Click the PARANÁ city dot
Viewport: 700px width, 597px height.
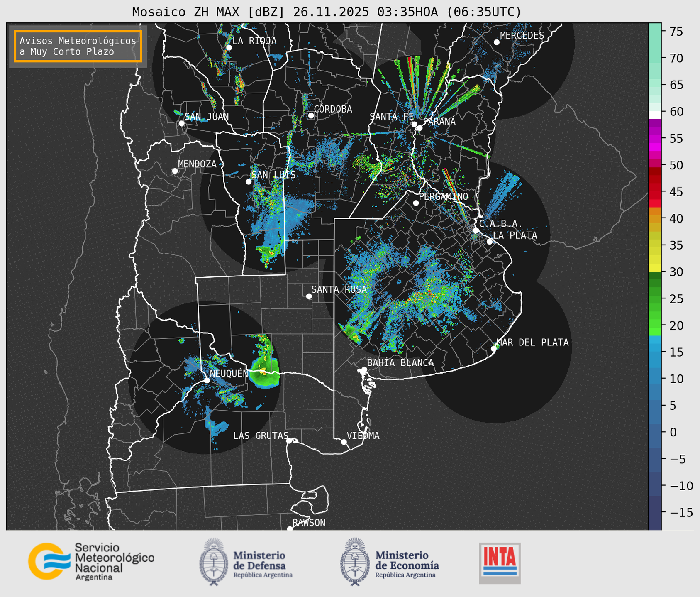[x=420, y=128]
